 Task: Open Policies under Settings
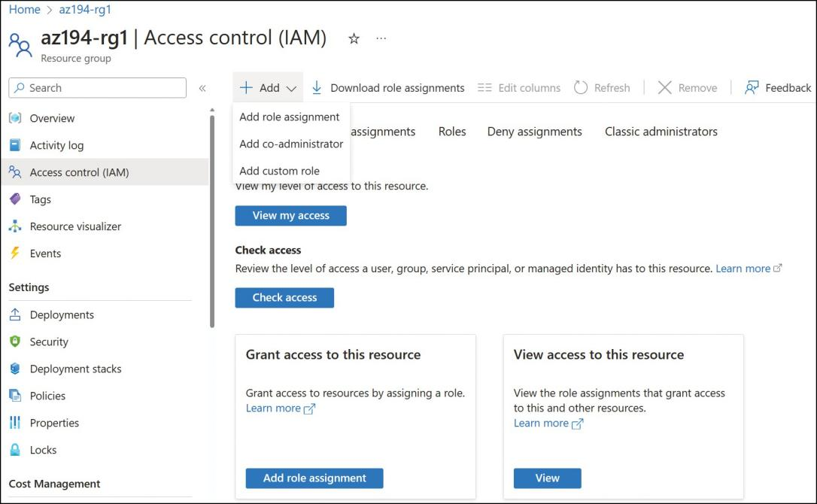pyautogui.click(x=47, y=396)
